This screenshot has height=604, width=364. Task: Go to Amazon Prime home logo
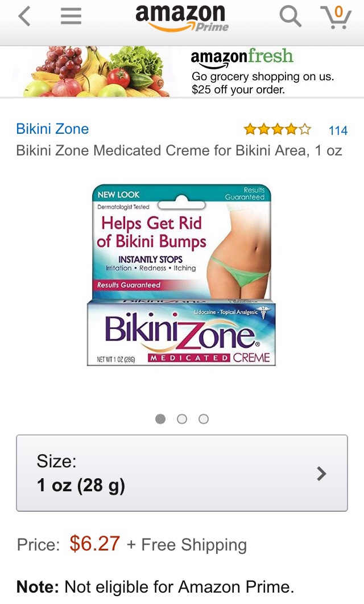click(x=181, y=18)
